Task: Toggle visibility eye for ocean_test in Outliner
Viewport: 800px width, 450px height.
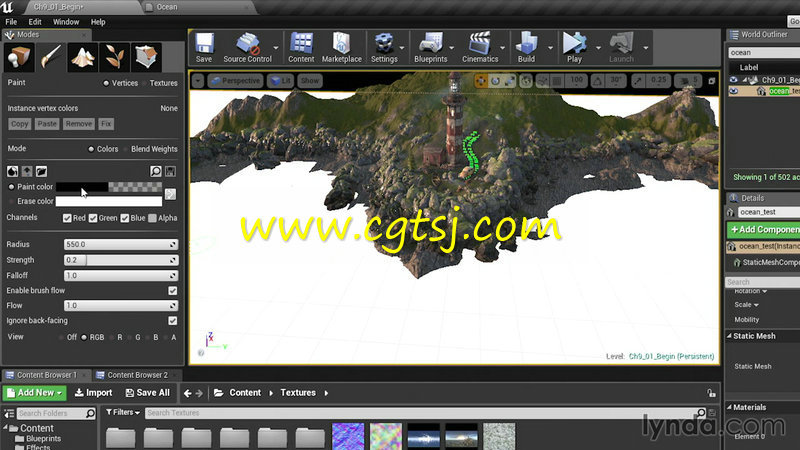Action: 734,91
